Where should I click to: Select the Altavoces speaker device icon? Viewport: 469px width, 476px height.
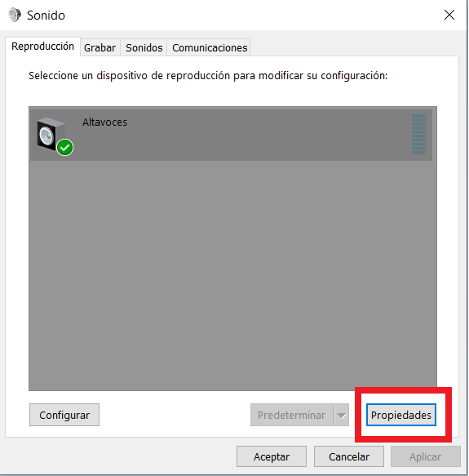tap(51, 135)
